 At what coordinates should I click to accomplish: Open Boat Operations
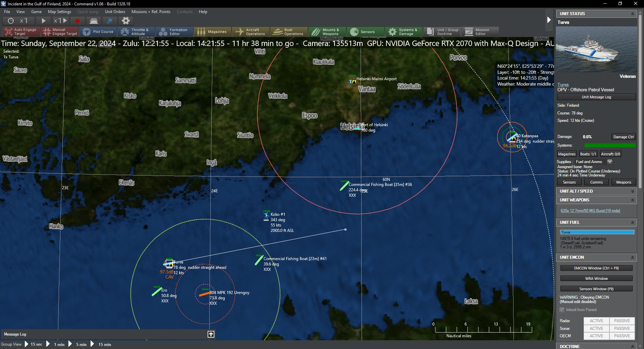(x=289, y=32)
